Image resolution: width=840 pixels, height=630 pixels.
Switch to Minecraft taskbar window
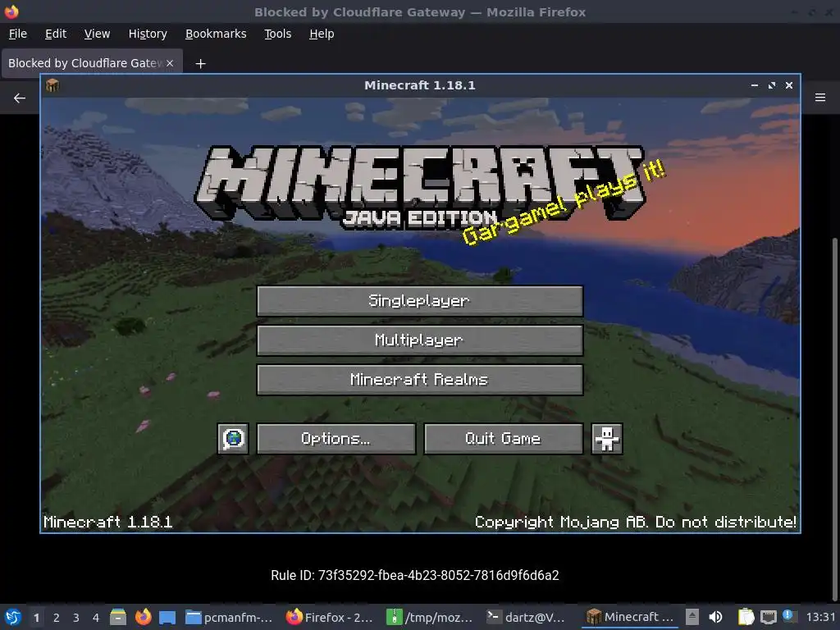click(631, 617)
